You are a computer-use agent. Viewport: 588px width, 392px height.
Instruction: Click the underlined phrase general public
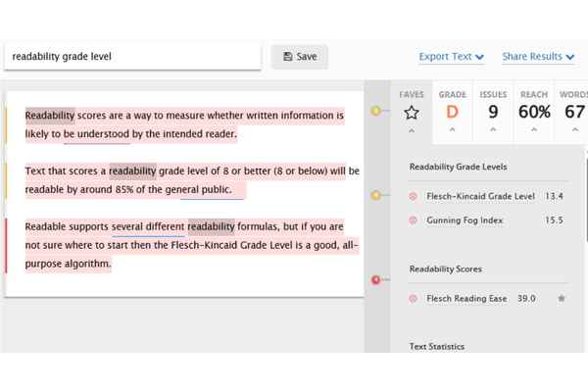[x=199, y=190]
